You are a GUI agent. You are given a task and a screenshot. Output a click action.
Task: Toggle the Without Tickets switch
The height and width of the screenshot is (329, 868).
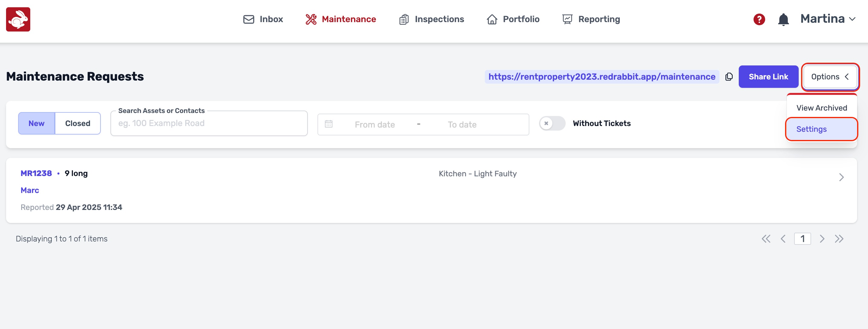click(552, 124)
